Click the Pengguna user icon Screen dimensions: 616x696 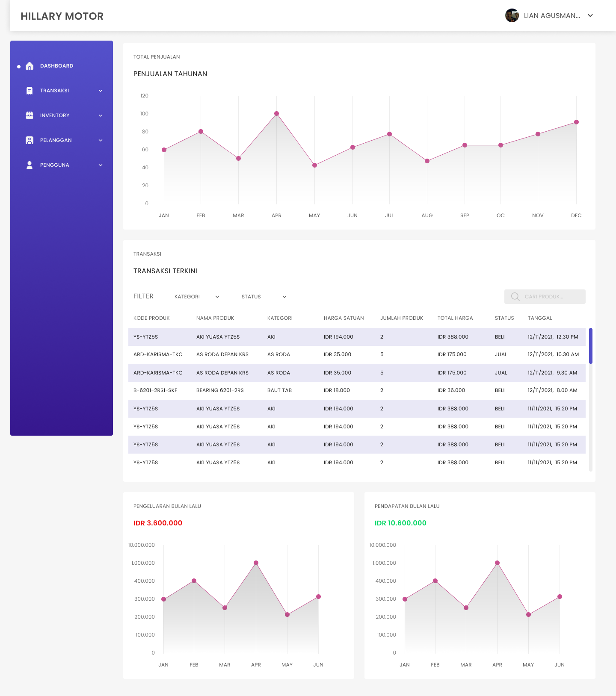pos(30,165)
